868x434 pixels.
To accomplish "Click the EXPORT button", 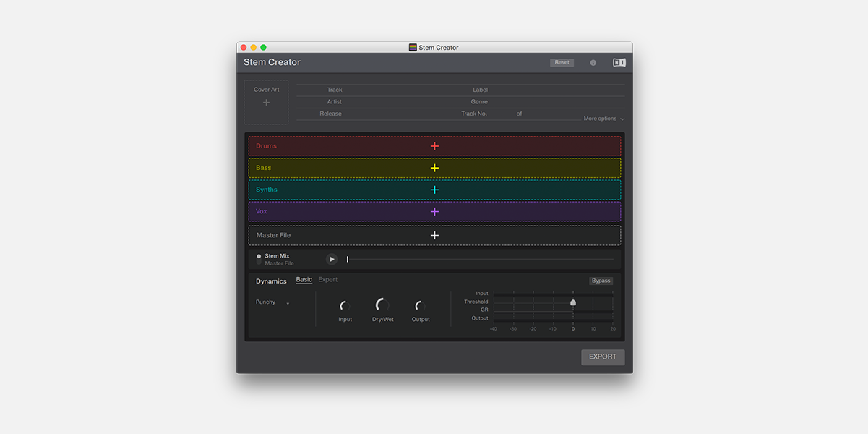I will point(603,357).
